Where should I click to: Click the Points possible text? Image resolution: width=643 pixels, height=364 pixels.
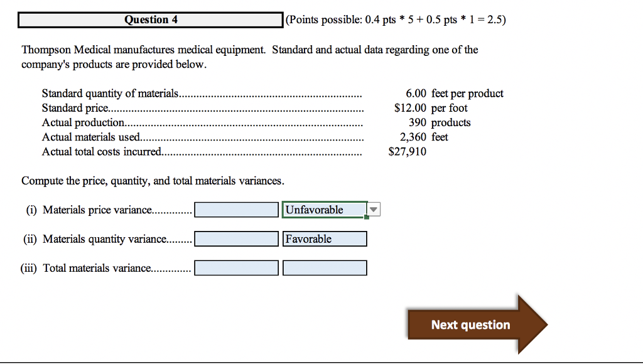click(x=395, y=19)
